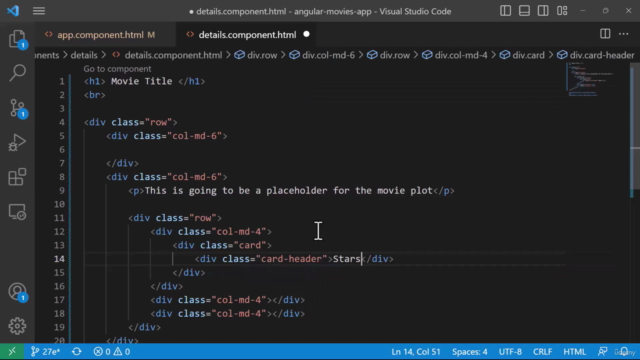Click the 27e* git branch status item

click(46, 351)
